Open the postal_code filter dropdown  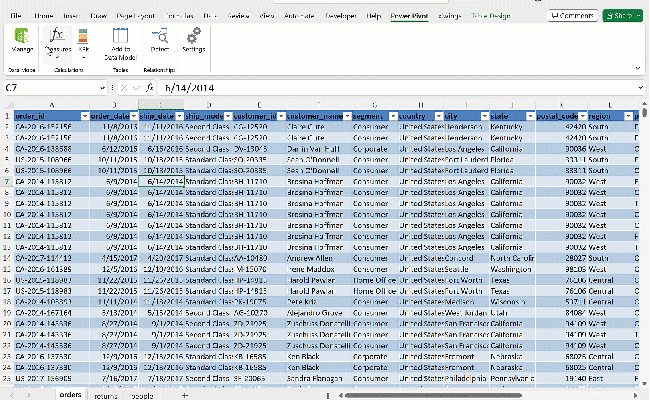click(x=583, y=116)
